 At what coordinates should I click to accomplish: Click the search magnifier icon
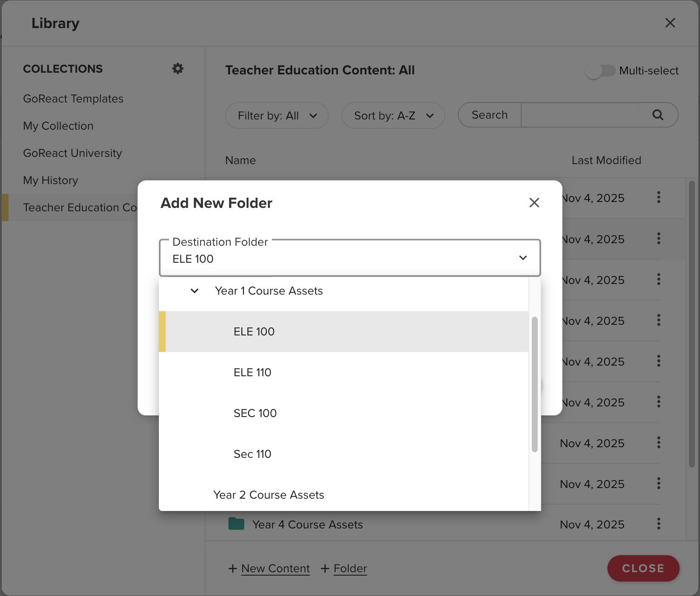[x=658, y=115]
